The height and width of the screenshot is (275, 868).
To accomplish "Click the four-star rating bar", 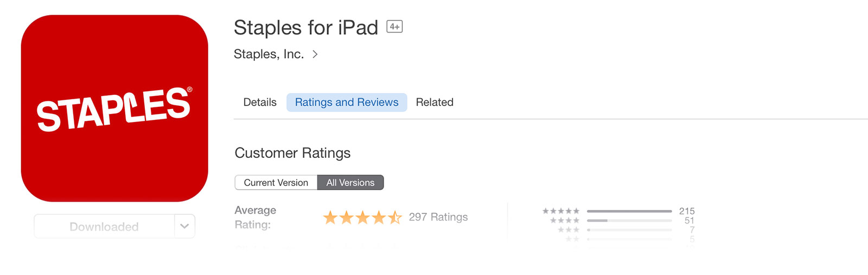I will (x=629, y=221).
